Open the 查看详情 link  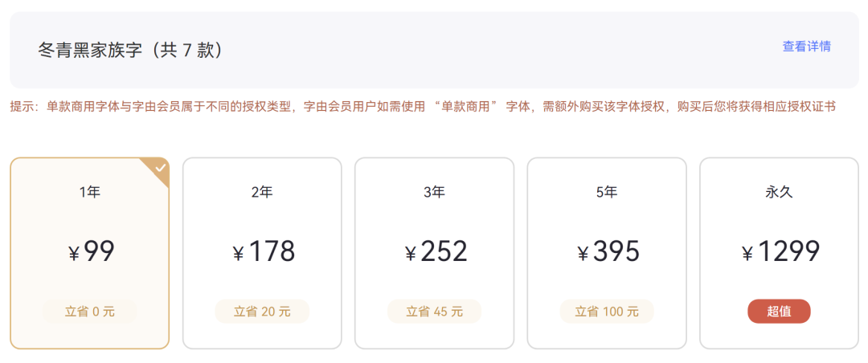click(806, 47)
